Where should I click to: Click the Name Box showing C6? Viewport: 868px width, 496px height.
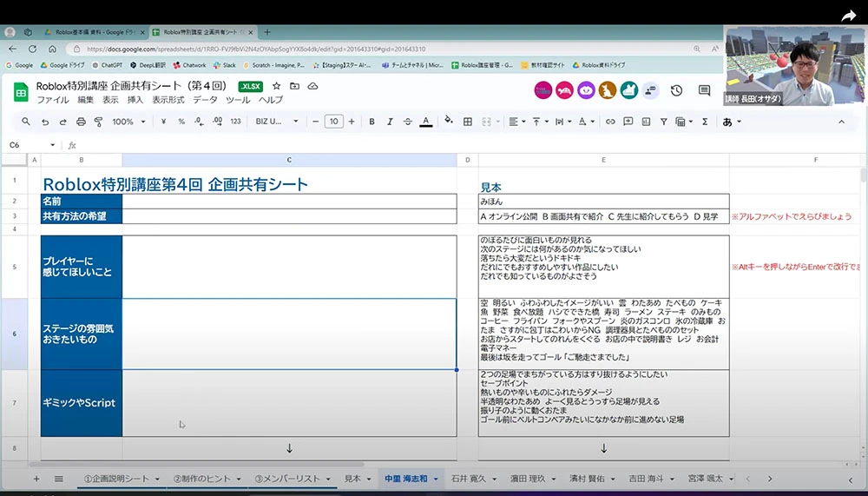point(30,145)
